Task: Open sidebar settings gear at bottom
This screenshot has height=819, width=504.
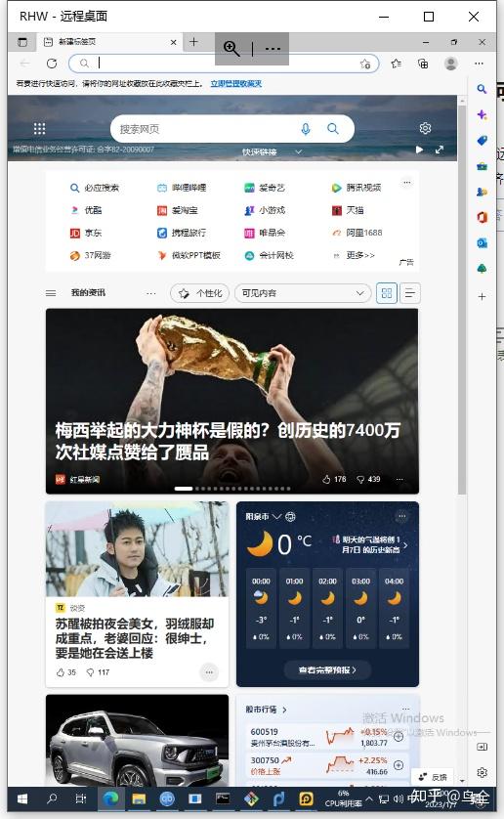Action: [482, 772]
